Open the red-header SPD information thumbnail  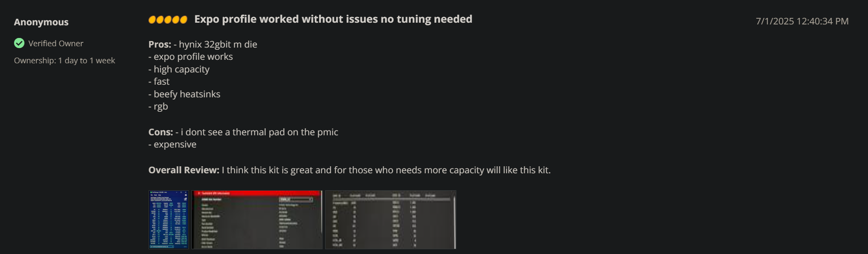click(x=257, y=220)
